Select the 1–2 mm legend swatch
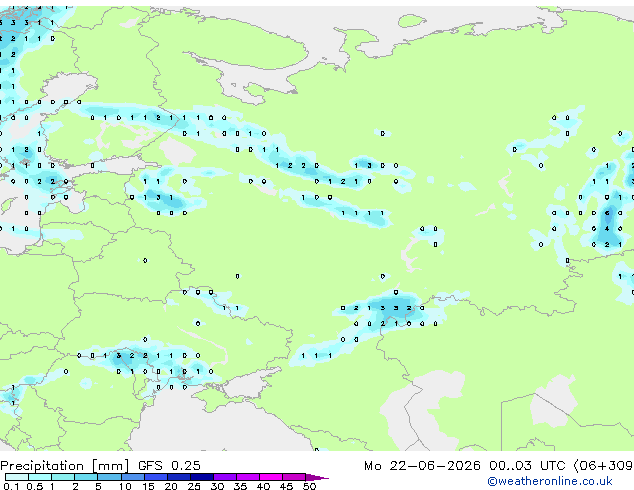 (63, 477)
